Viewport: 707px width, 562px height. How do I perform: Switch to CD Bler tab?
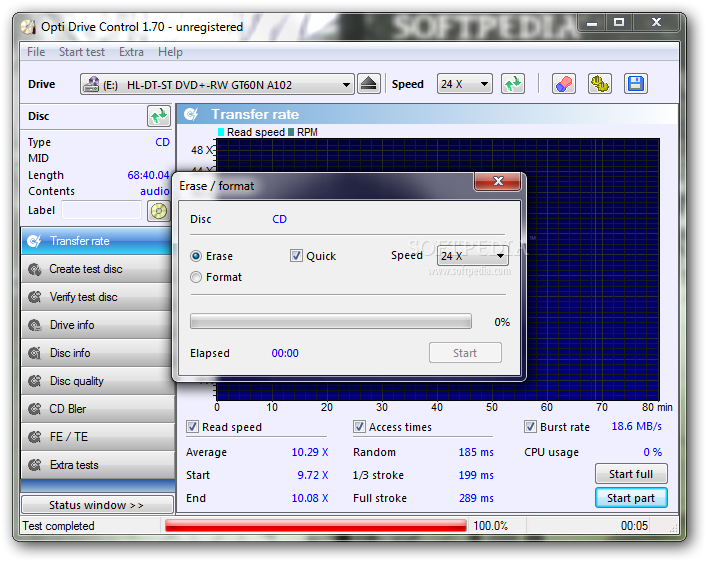pos(97,409)
